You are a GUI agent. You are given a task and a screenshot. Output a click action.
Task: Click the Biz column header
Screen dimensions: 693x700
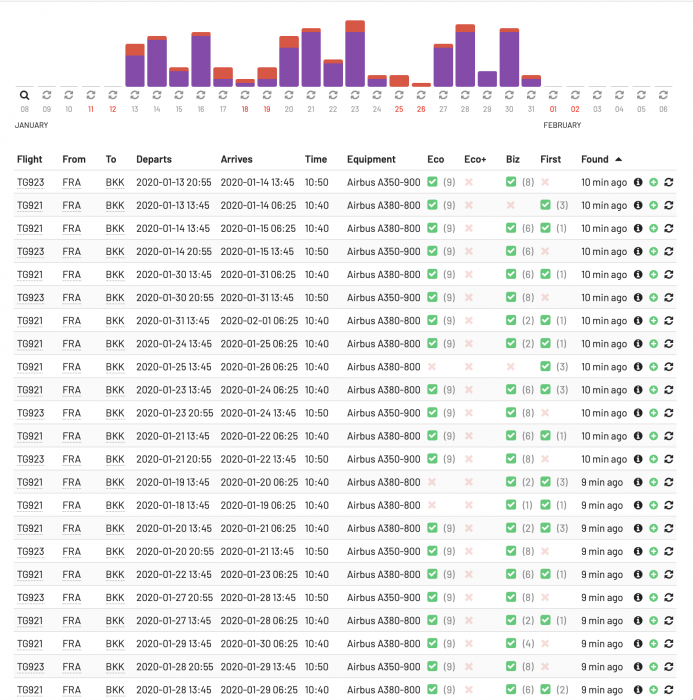pos(512,159)
